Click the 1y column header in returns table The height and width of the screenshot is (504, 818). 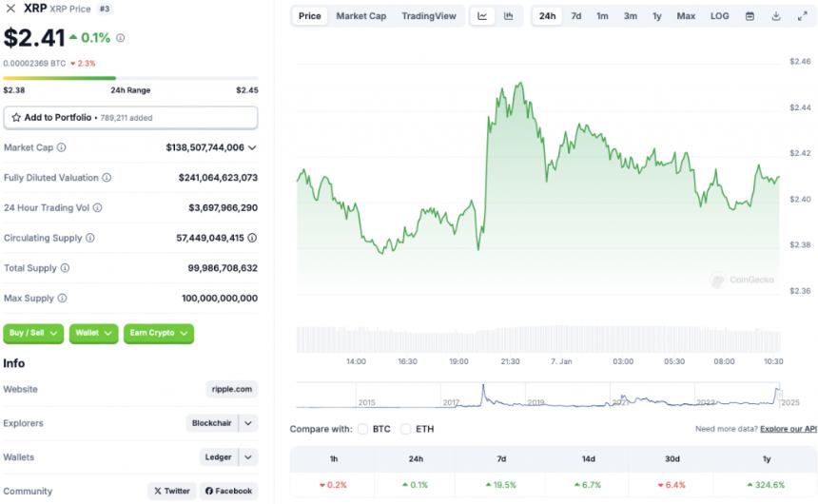coord(767,459)
